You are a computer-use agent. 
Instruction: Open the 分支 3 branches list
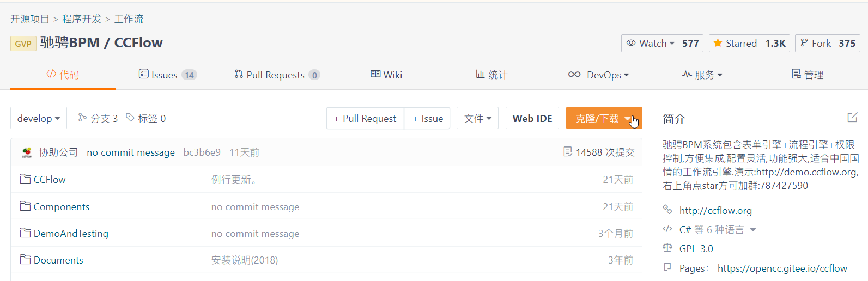(98, 118)
